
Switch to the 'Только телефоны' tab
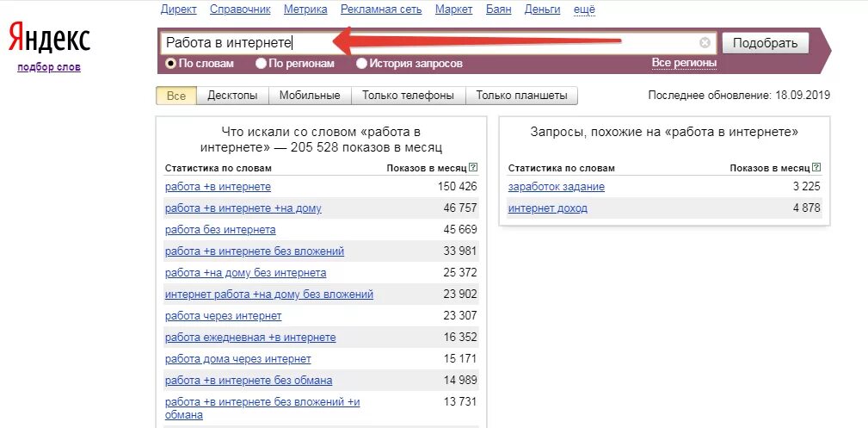pyautogui.click(x=408, y=96)
